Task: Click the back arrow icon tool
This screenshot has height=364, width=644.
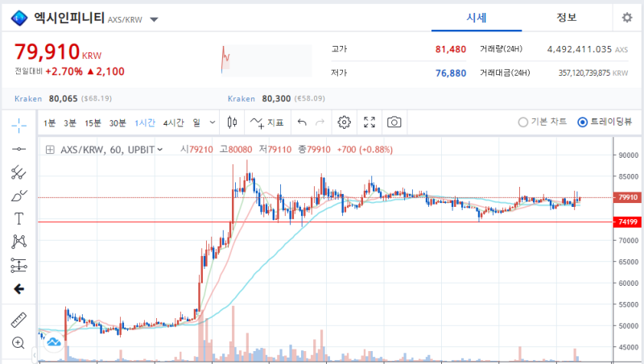Action: 19,289
